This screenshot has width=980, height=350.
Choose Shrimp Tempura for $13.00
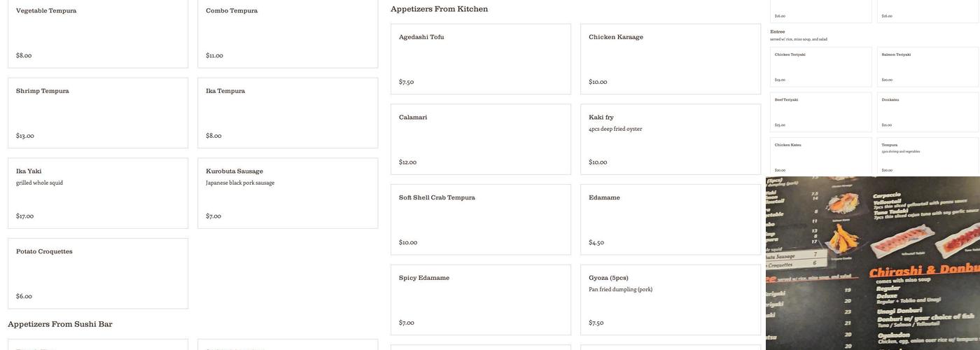click(x=98, y=113)
